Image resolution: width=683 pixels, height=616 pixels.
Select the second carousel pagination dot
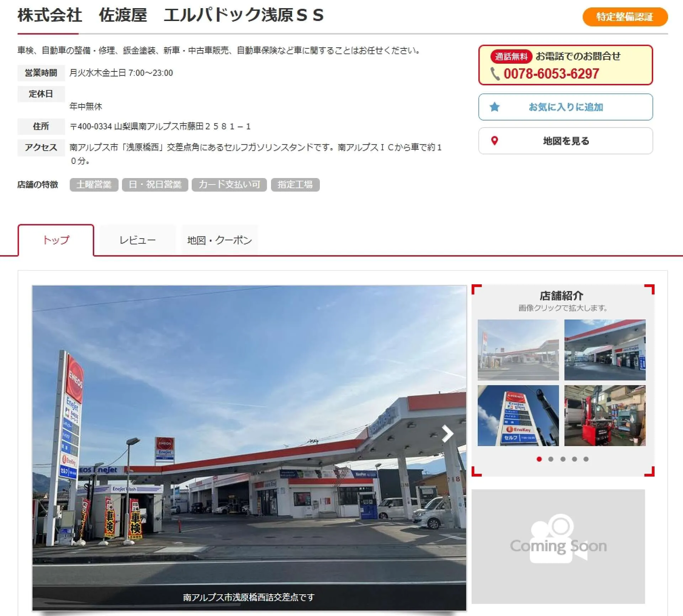click(x=551, y=459)
